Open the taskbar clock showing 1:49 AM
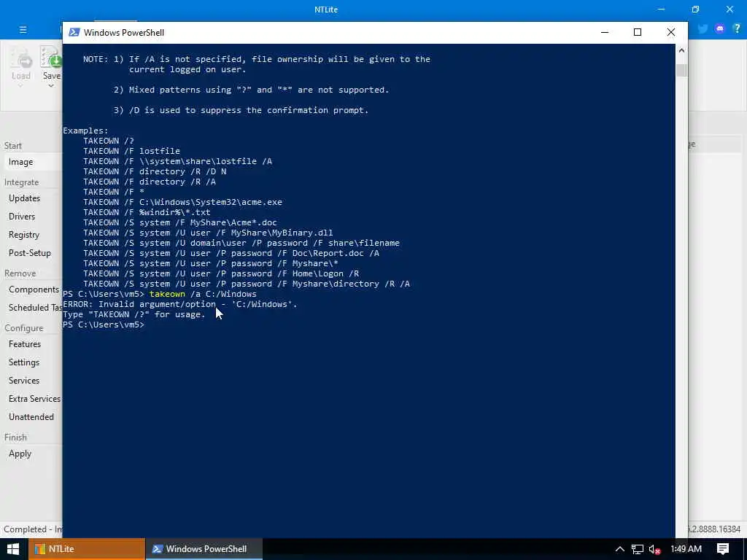Image resolution: width=747 pixels, height=560 pixels. pyautogui.click(x=686, y=549)
